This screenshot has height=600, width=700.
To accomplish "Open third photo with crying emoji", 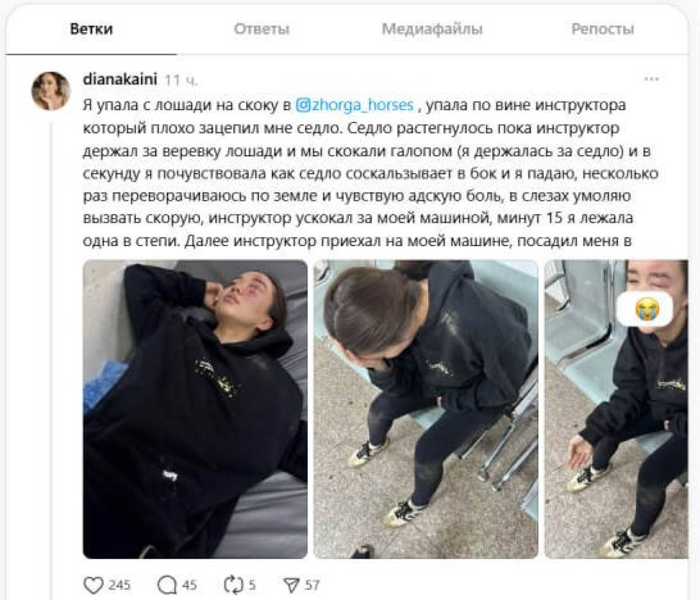I will coord(616,409).
